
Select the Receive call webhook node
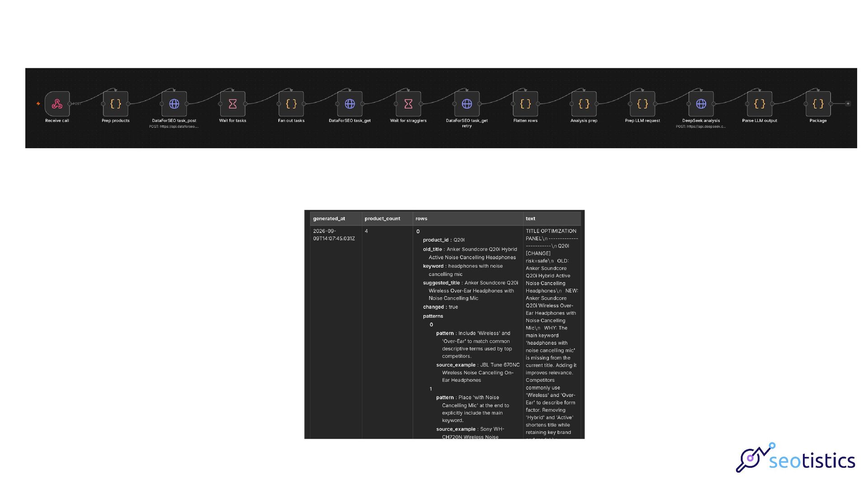pos(57,104)
